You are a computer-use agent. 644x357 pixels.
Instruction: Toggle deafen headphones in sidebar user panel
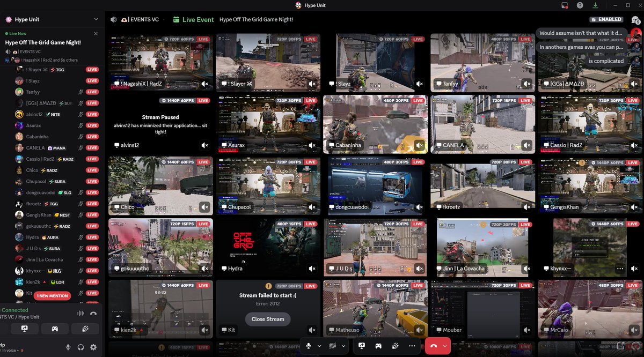pyautogui.click(x=80, y=347)
